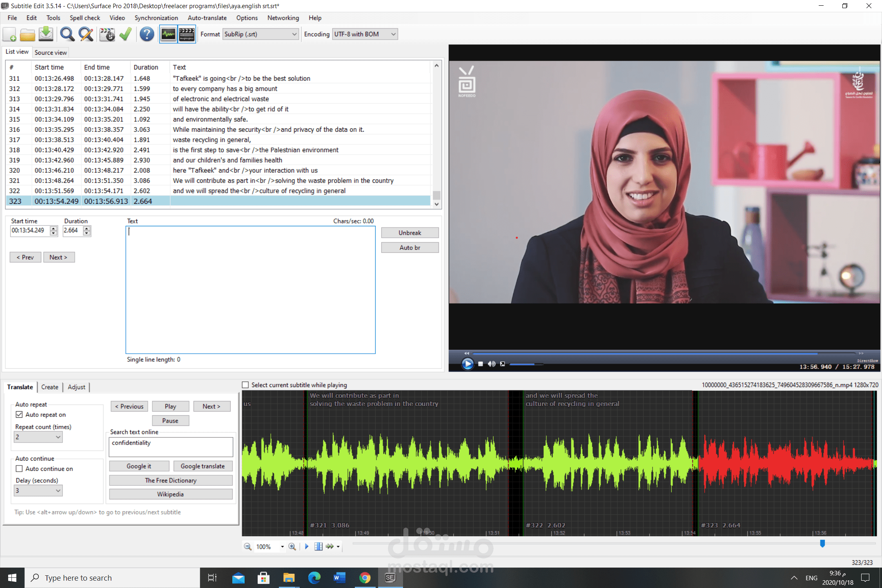Enable the Auto continue on checkbox
This screenshot has width=882, height=588.
coord(19,469)
